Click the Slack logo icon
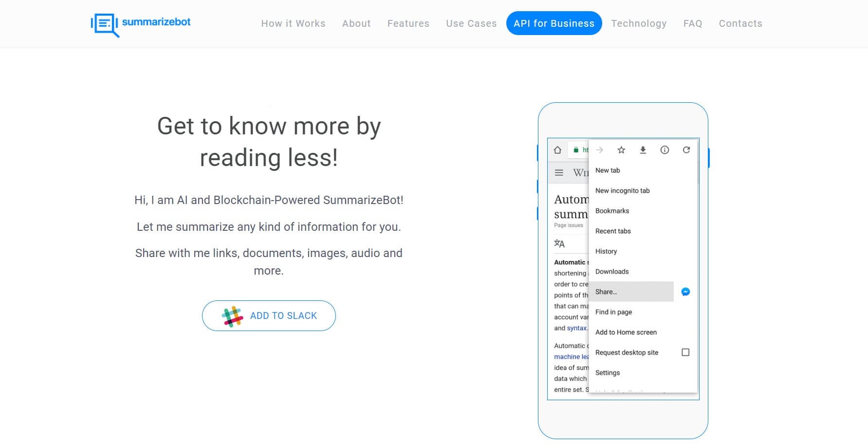This screenshot has width=868, height=446. [x=233, y=316]
